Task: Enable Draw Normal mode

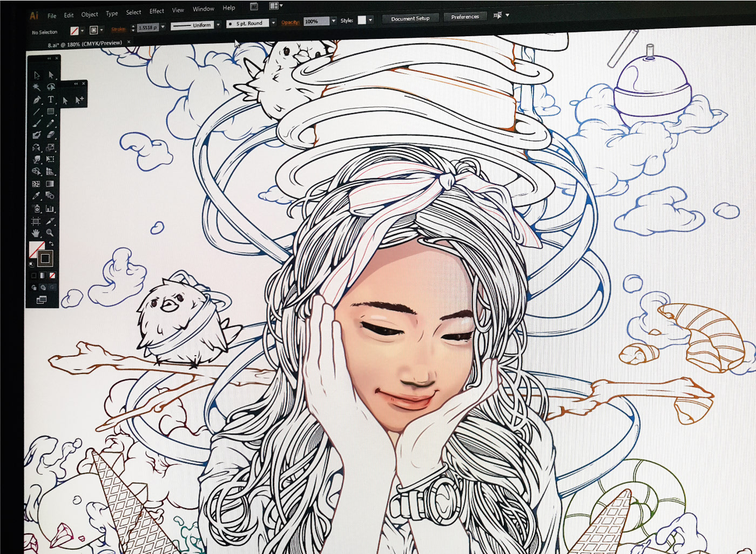Action: point(33,288)
